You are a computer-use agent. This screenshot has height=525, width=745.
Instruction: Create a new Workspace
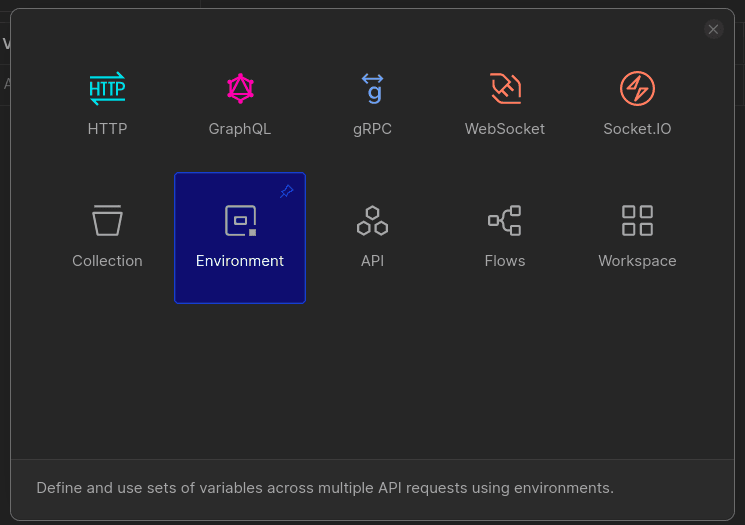pyautogui.click(x=637, y=238)
